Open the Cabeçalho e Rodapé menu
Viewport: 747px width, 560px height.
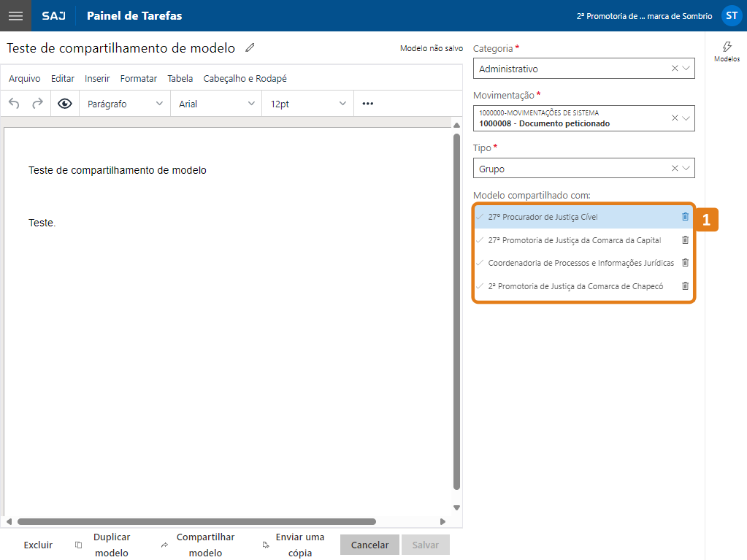246,78
